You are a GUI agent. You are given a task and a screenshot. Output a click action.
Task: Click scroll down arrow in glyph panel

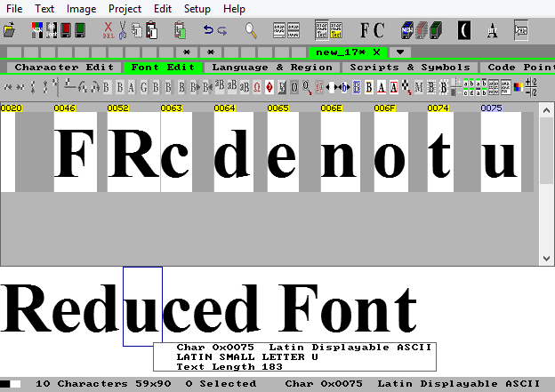tap(546, 259)
